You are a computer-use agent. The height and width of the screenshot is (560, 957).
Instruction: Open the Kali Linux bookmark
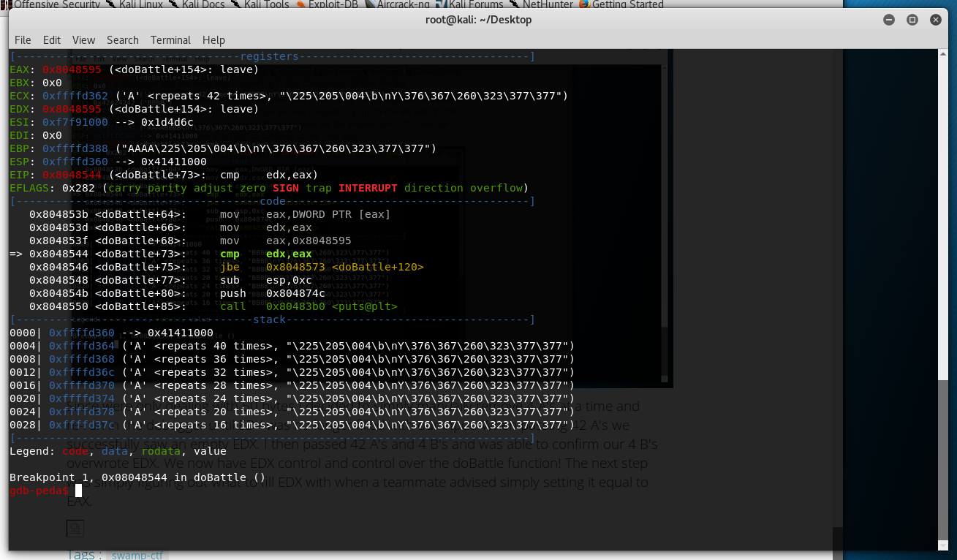pyautogui.click(x=140, y=4)
